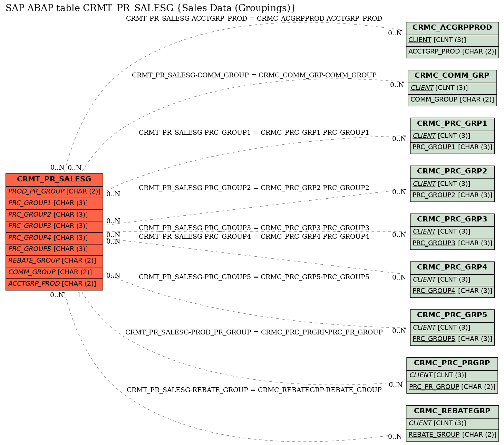Click the PRC_GROUP3 relationship label
Image resolution: width=504 pixels, height=445 pixels.
(254, 228)
